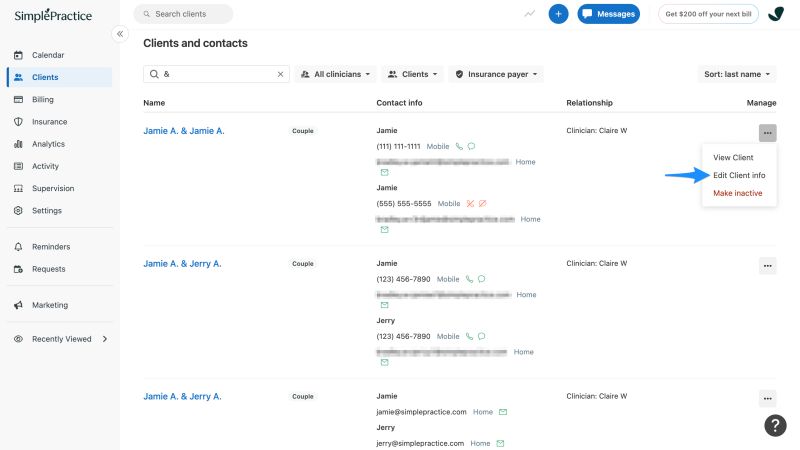Click disabled text icon next to (555) 555-5555
Screen dimensions: 800x450
(482, 204)
